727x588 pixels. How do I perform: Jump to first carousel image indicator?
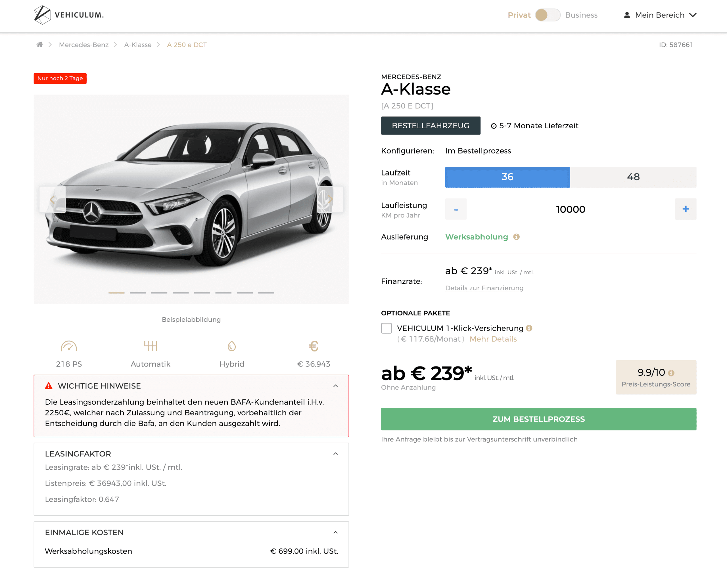(x=116, y=293)
